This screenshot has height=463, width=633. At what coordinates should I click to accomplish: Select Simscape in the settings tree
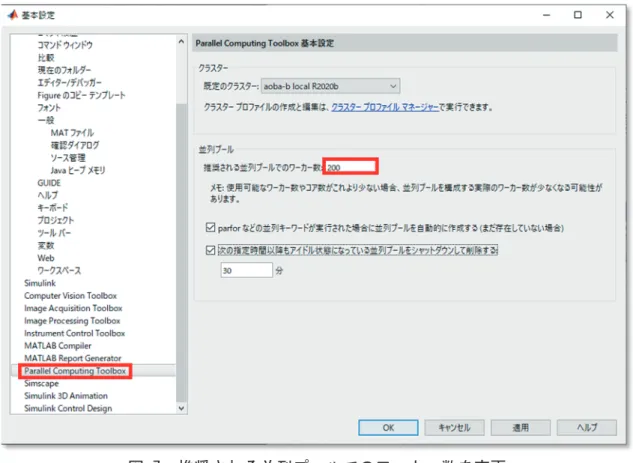[x=41, y=383]
